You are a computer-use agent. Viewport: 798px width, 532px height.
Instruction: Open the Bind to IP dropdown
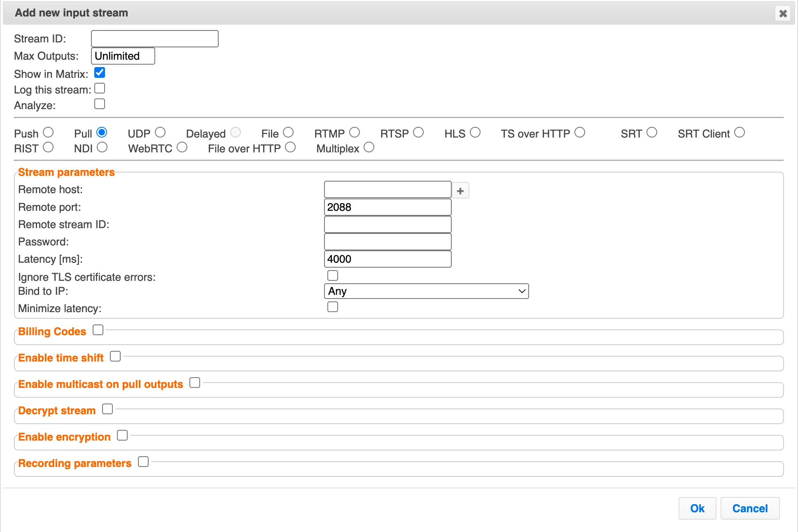[427, 291]
